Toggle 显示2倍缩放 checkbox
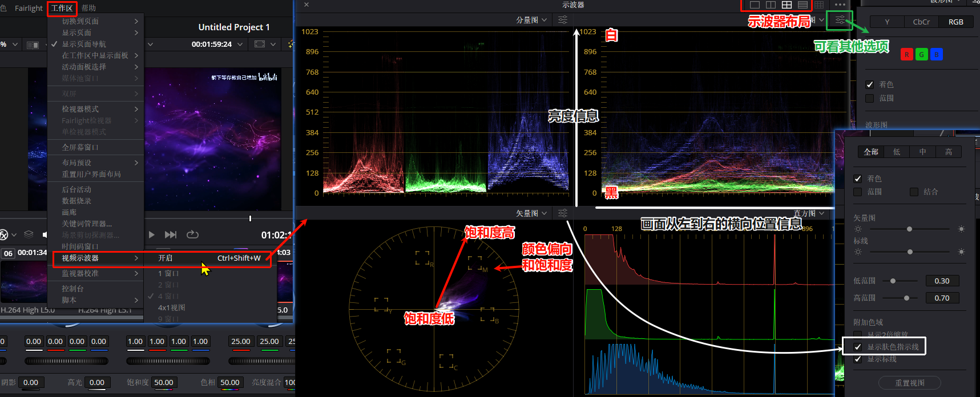 pyautogui.click(x=858, y=335)
